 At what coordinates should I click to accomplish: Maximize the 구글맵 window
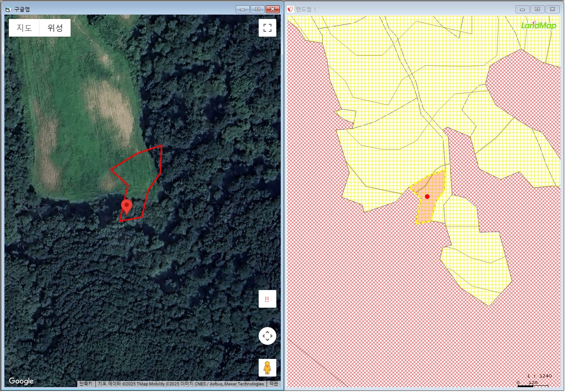click(x=258, y=9)
